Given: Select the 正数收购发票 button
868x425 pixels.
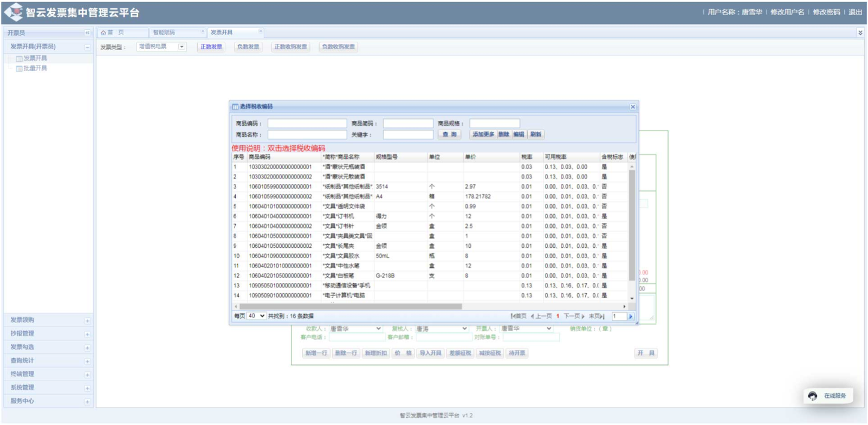Looking at the screenshot, I should tap(290, 47).
